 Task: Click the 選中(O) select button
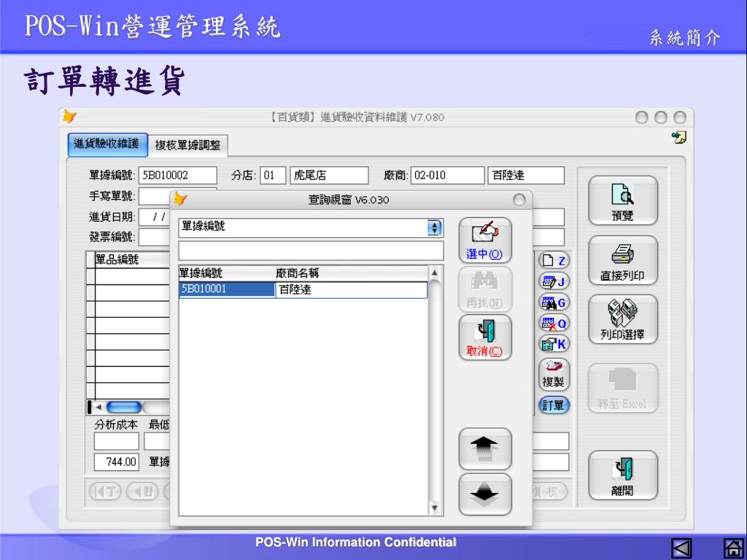485,241
